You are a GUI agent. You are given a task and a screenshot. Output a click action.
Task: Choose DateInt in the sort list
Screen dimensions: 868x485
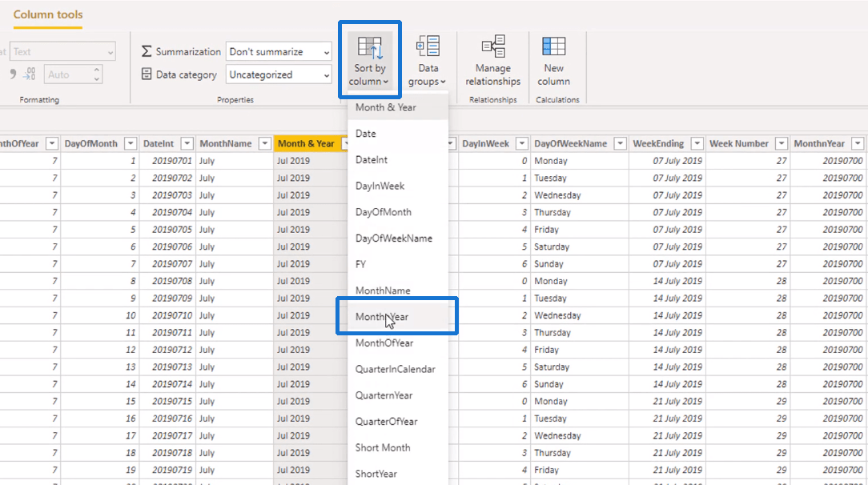(397, 160)
